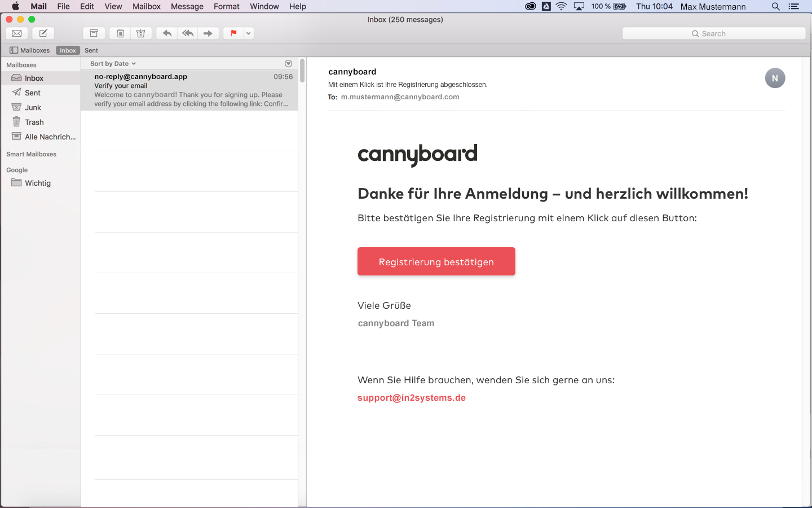Open the Mailbox menu
The height and width of the screenshot is (508, 812).
click(146, 6)
